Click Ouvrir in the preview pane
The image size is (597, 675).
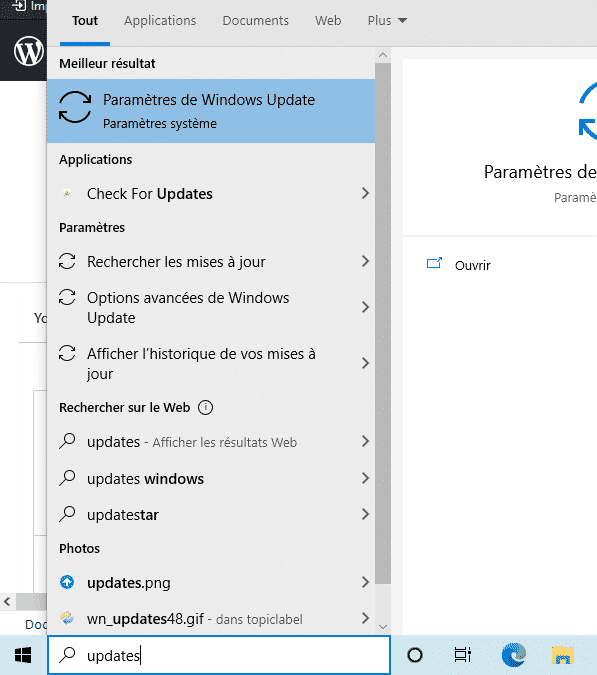(x=472, y=265)
